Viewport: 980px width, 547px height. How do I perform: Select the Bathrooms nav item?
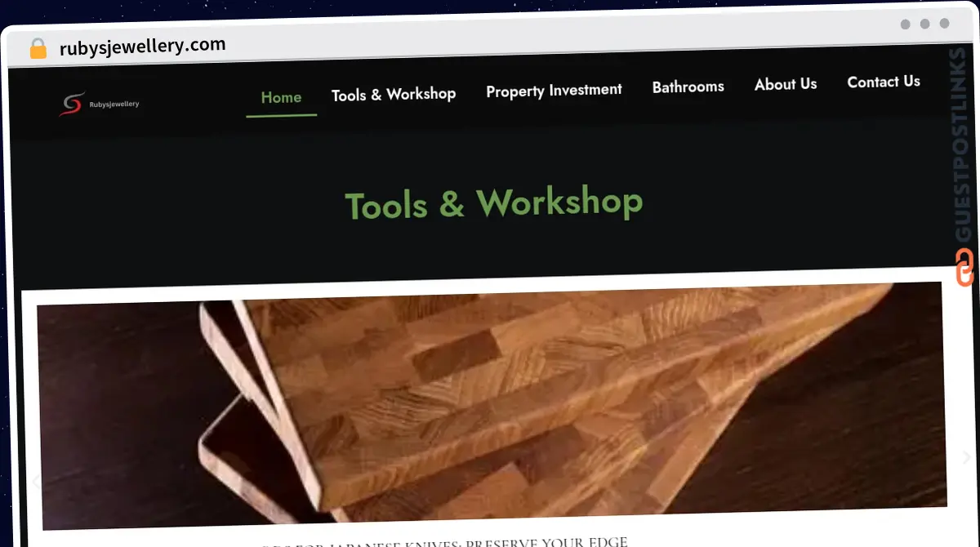tap(688, 87)
